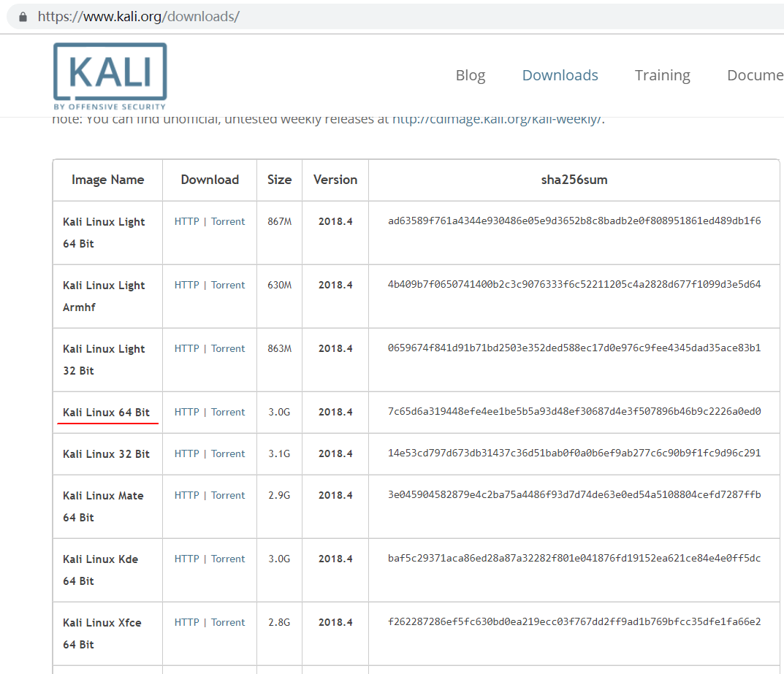784x674 pixels.
Task: Click the sha256sum column header
Action: point(574,180)
